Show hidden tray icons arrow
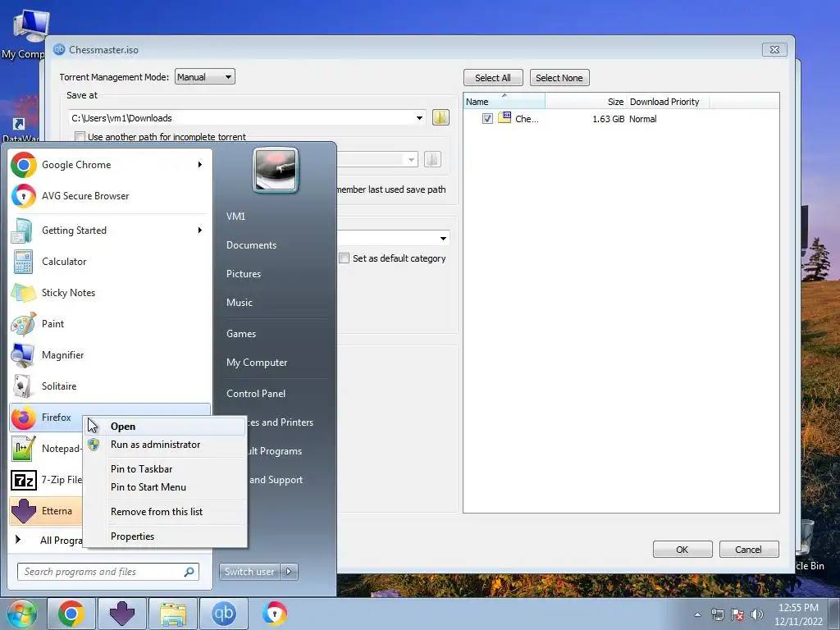The height and width of the screenshot is (630, 840). pos(697,614)
